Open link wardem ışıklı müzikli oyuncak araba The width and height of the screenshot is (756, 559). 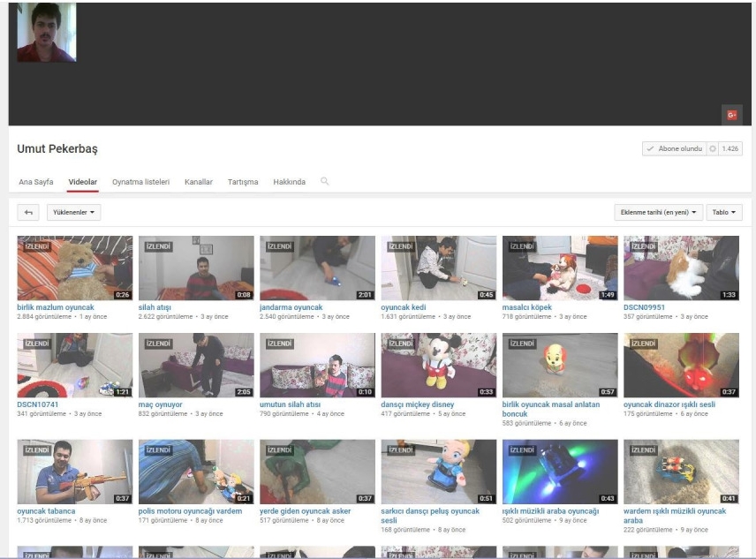[x=675, y=516]
